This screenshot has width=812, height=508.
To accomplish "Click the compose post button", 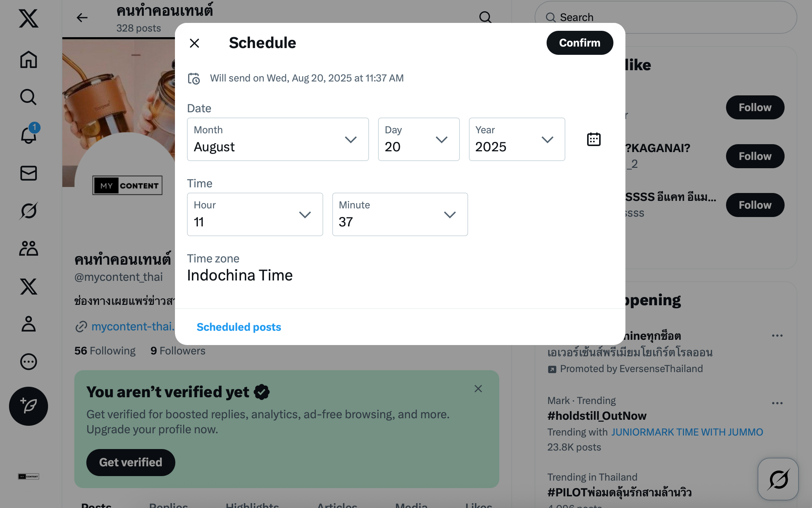I will point(29,406).
